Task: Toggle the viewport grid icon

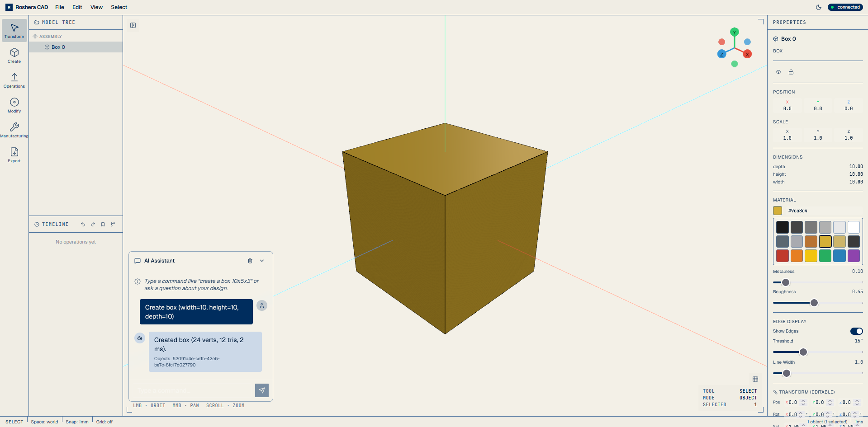Action: pyautogui.click(x=755, y=379)
